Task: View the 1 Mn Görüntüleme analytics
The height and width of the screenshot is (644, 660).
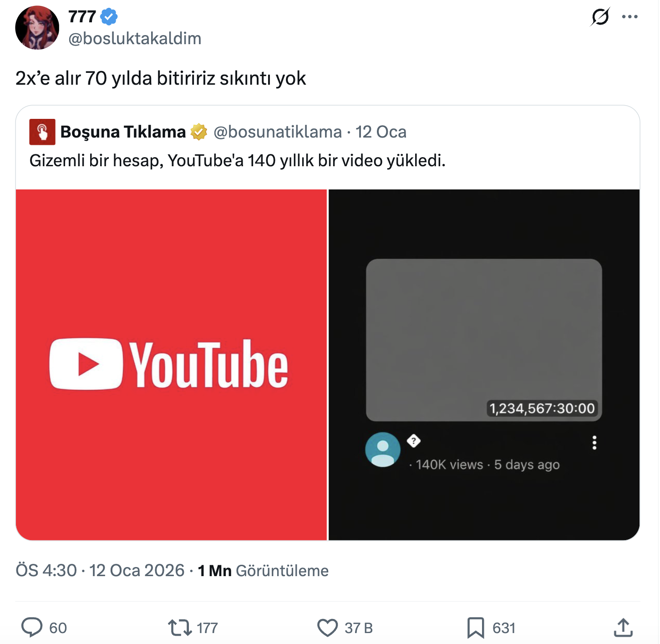Action: coord(263,570)
